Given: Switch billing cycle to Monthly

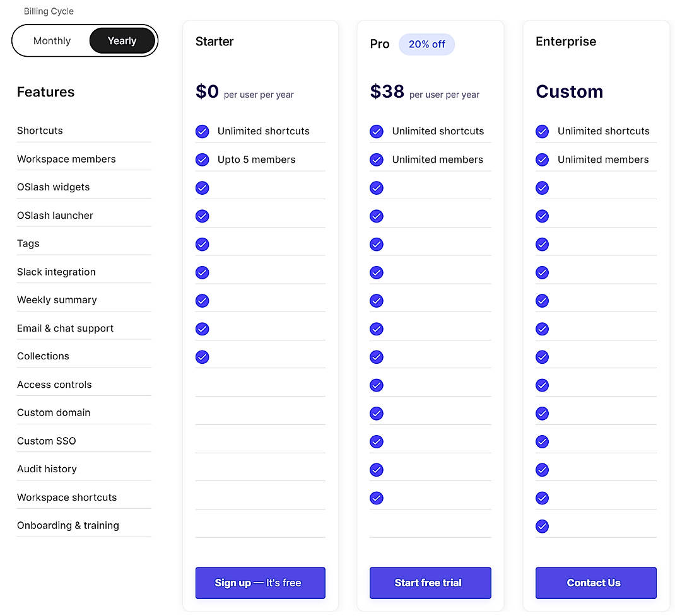Looking at the screenshot, I should pyautogui.click(x=52, y=40).
